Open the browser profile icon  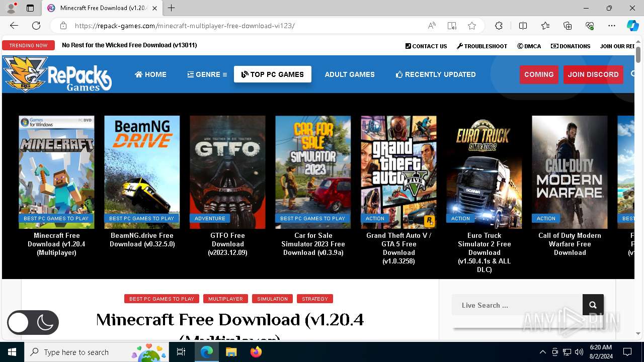(x=11, y=8)
